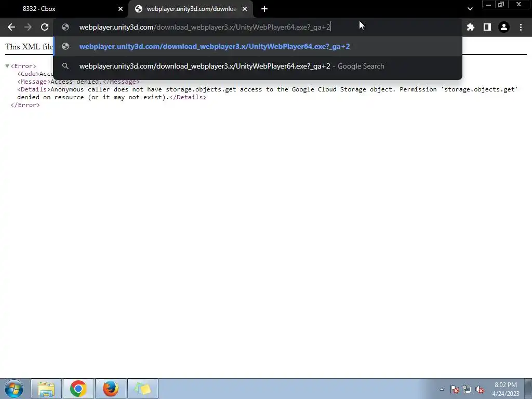
Task: Open Chrome's three-dot menu
Action: click(x=521, y=27)
